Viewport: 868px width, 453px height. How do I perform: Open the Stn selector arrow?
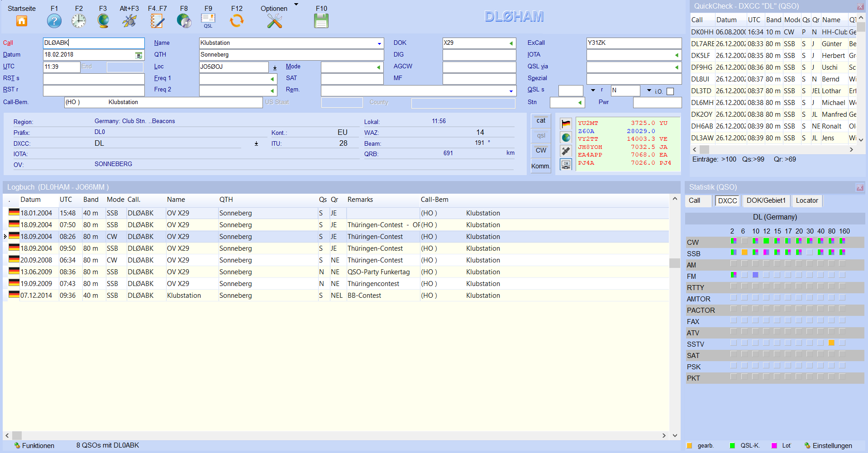coord(580,103)
